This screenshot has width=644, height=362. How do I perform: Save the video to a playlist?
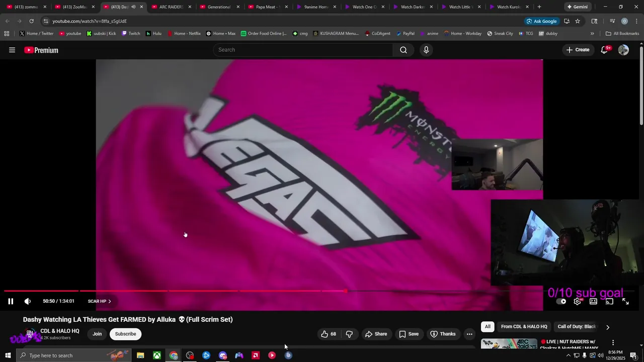point(409,334)
